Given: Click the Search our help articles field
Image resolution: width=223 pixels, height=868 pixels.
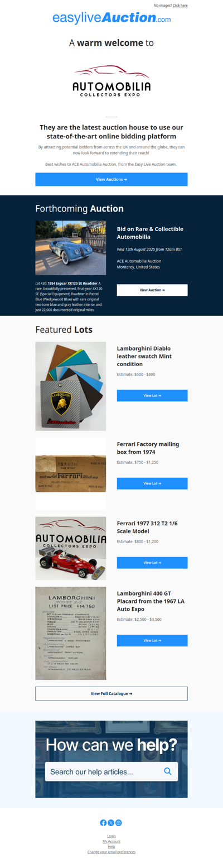Looking at the screenshot, I should pyautogui.click(x=111, y=771).
